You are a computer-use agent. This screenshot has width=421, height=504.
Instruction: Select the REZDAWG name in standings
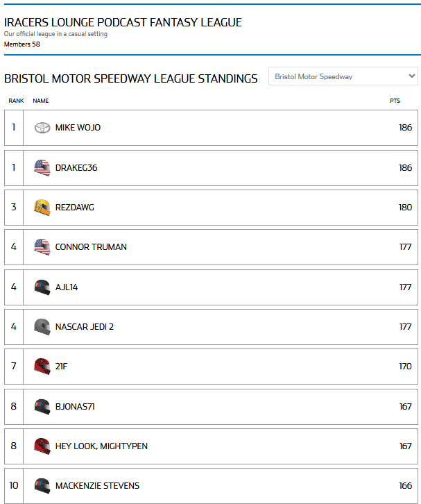(x=74, y=207)
